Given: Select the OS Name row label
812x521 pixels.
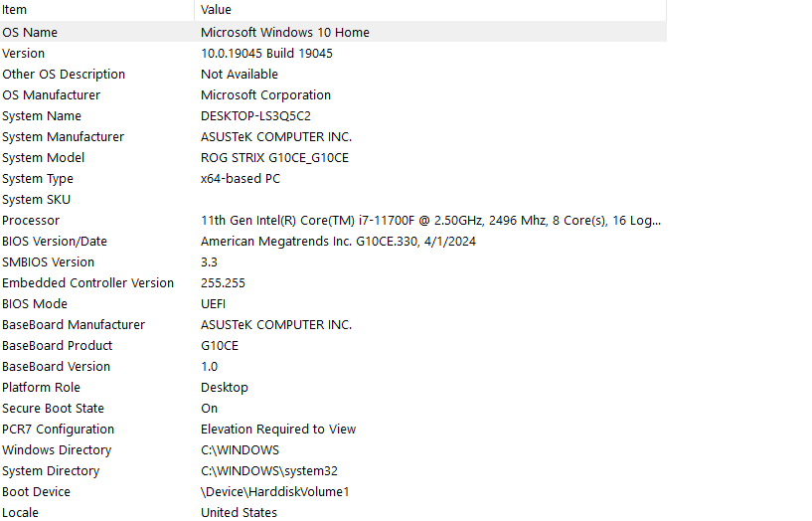Looking at the screenshot, I should tap(30, 32).
